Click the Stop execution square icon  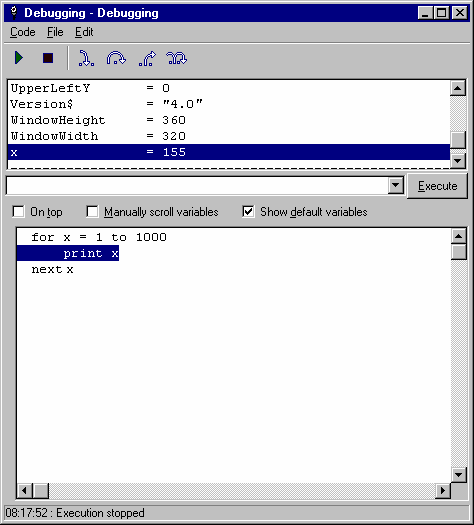point(48,58)
